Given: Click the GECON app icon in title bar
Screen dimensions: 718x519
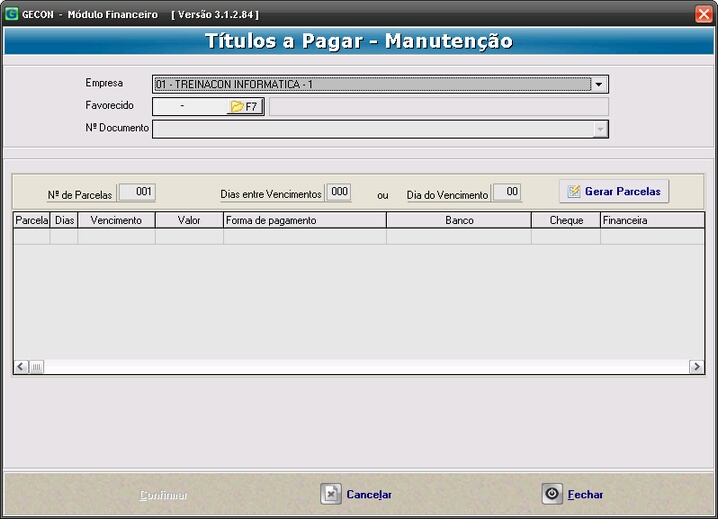Looking at the screenshot, I should click(x=11, y=14).
